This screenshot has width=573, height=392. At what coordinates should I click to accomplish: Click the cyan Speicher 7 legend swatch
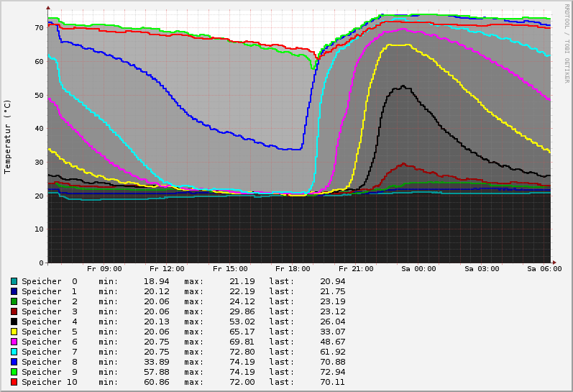(14, 352)
